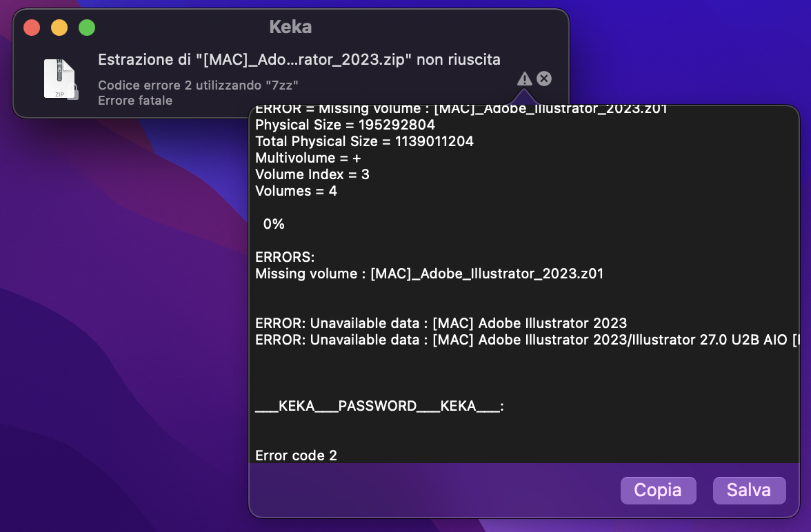The image size is (811, 532).
Task: Click the ZIP archive file icon
Action: pos(60,79)
